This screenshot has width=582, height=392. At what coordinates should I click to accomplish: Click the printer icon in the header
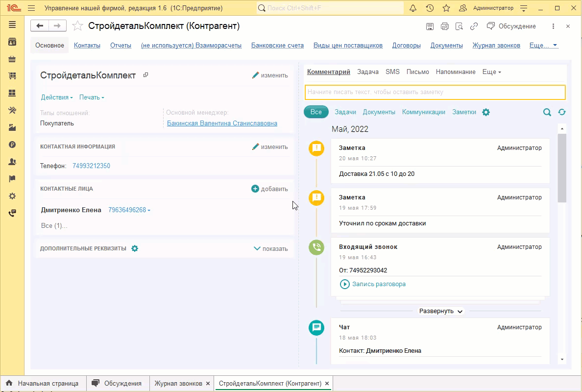click(444, 26)
